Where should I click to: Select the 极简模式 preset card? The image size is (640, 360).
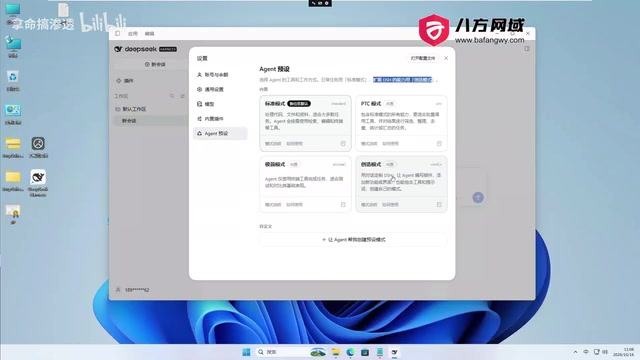[x=305, y=184]
